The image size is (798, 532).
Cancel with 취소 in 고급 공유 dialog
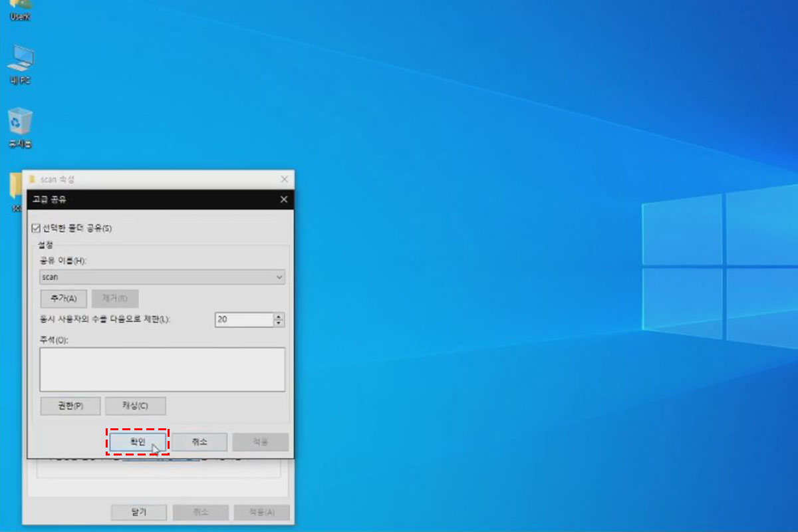point(199,442)
